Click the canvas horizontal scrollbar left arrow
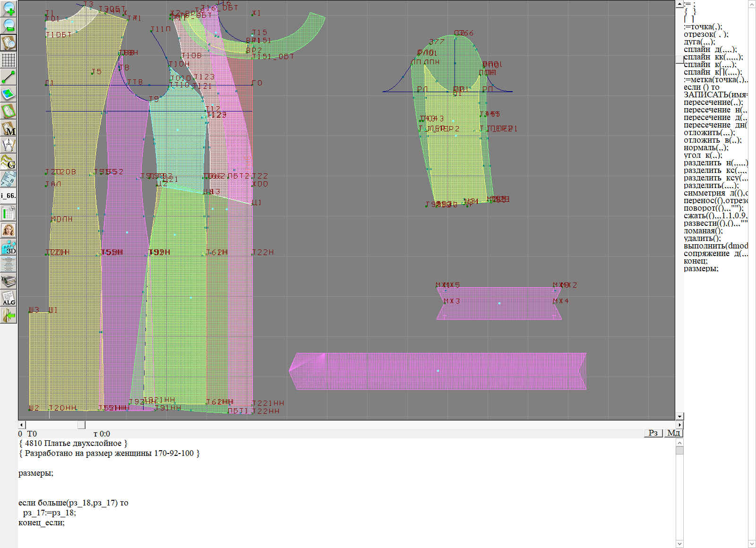This screenshot has width=756, height=548. point(21,425)
